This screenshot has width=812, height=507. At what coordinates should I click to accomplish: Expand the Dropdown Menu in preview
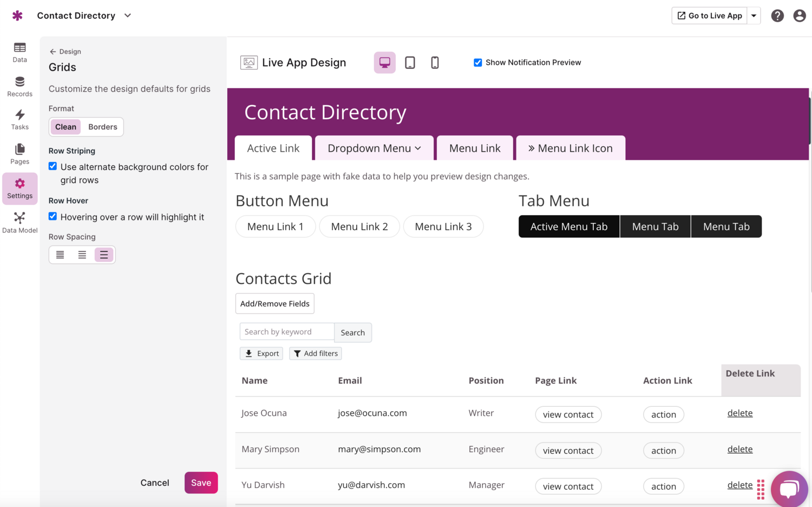374,148
